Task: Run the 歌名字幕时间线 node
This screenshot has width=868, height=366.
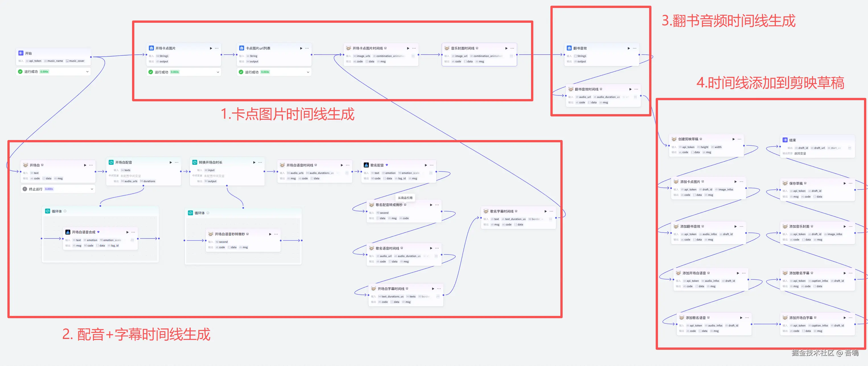Action: pyautogui.click(x=546, y=211)
